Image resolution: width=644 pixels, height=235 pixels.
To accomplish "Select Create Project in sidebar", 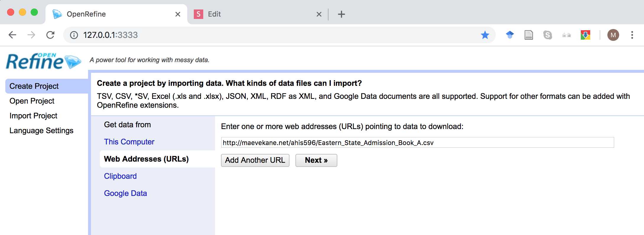I will click(x=47, y=86).
